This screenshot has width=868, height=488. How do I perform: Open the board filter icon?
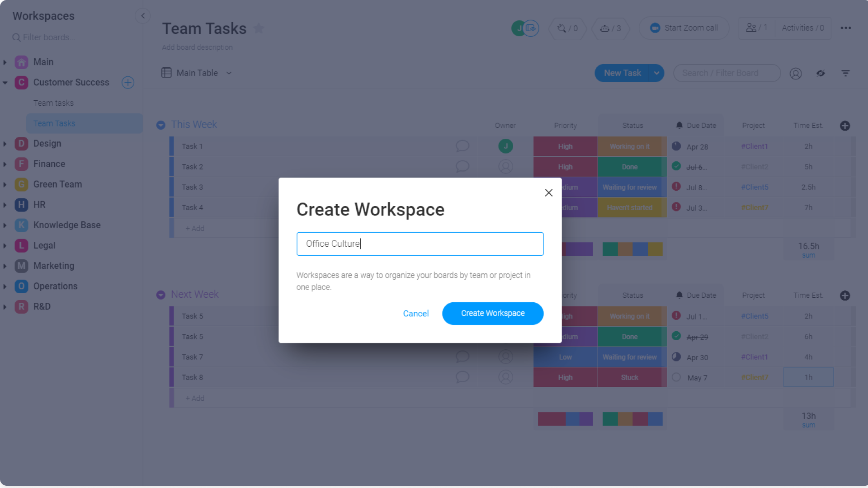click(845, 73)
